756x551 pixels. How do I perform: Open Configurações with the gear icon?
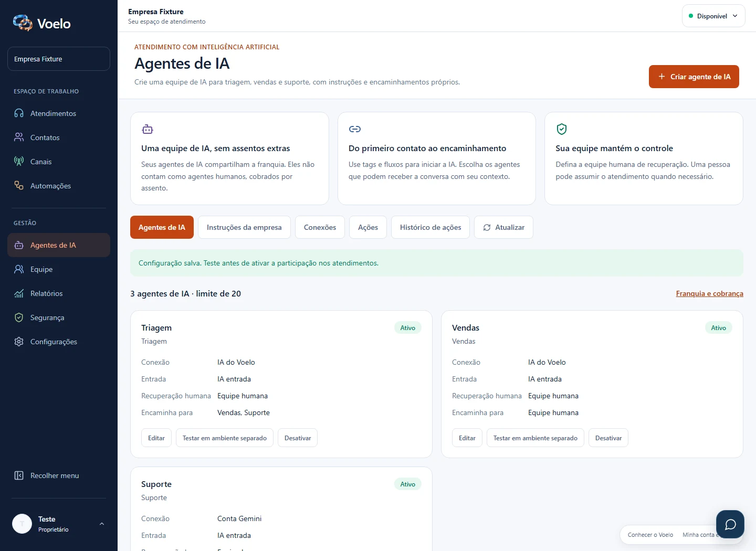point(19,342)
